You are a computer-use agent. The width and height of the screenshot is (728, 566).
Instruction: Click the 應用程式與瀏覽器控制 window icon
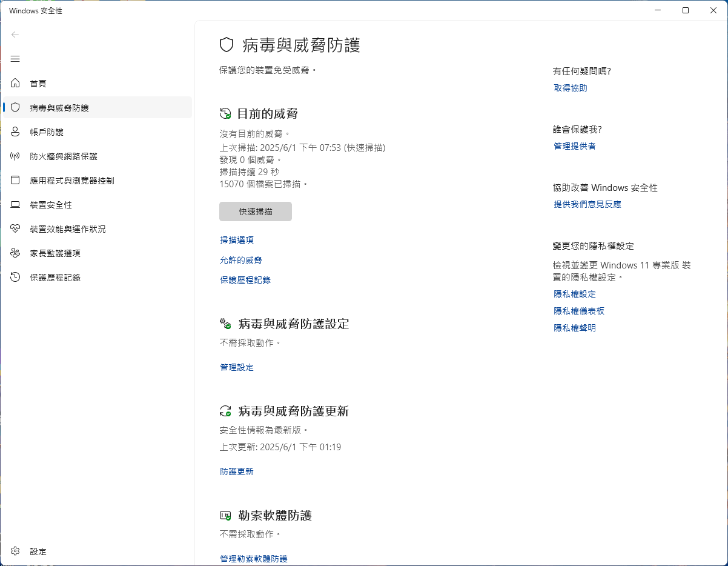[x=15, y=180]
